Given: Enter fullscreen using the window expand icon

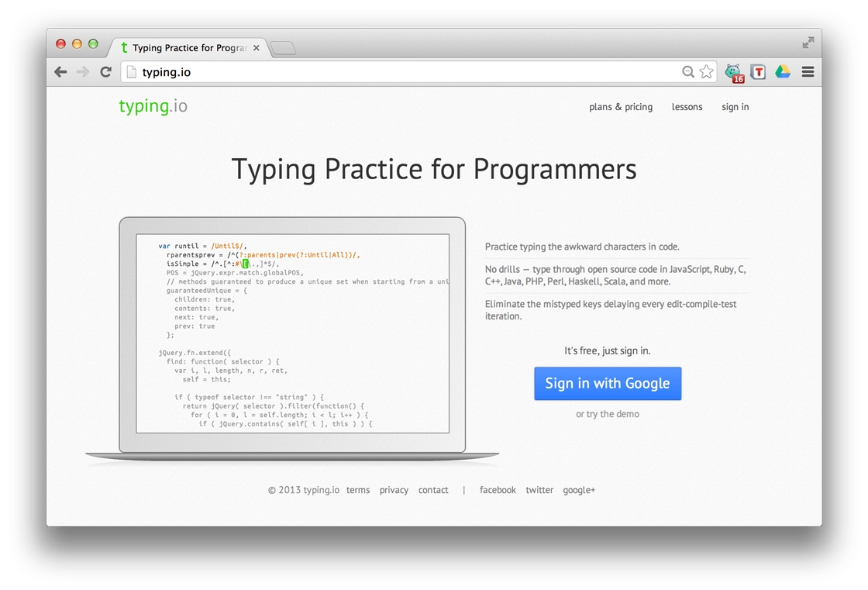Looking at the screenshot, I should click(808, 43).
